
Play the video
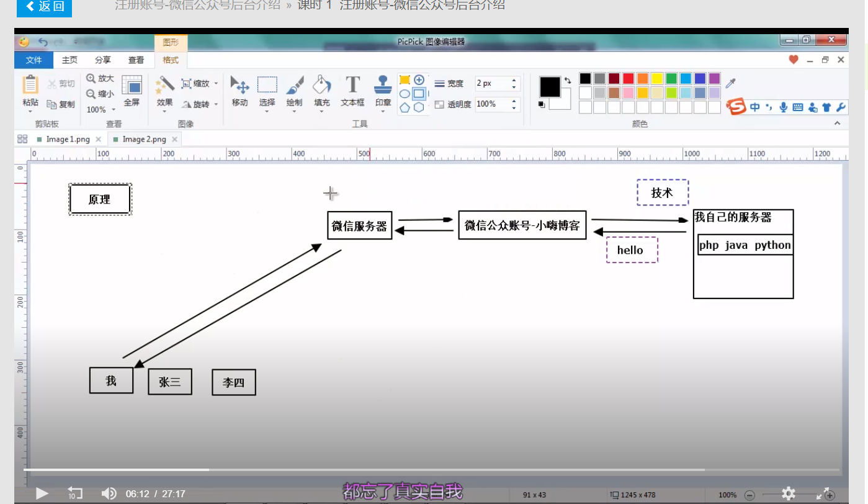42,493
